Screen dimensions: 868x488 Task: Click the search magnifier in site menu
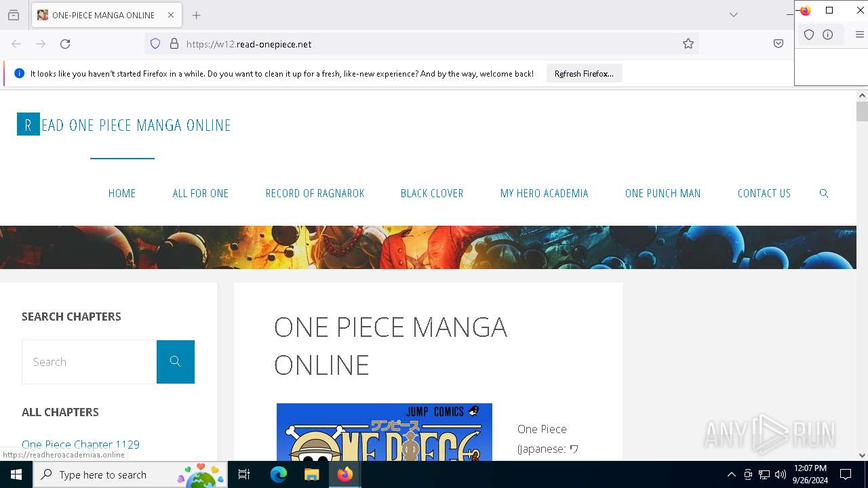824,193
